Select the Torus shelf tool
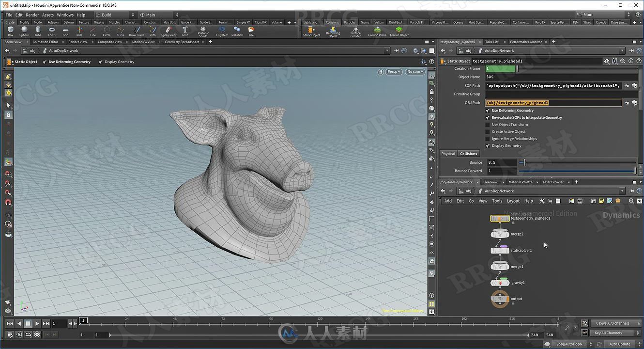This screenshot has height=349, width=644. click(x=51, y=32)
